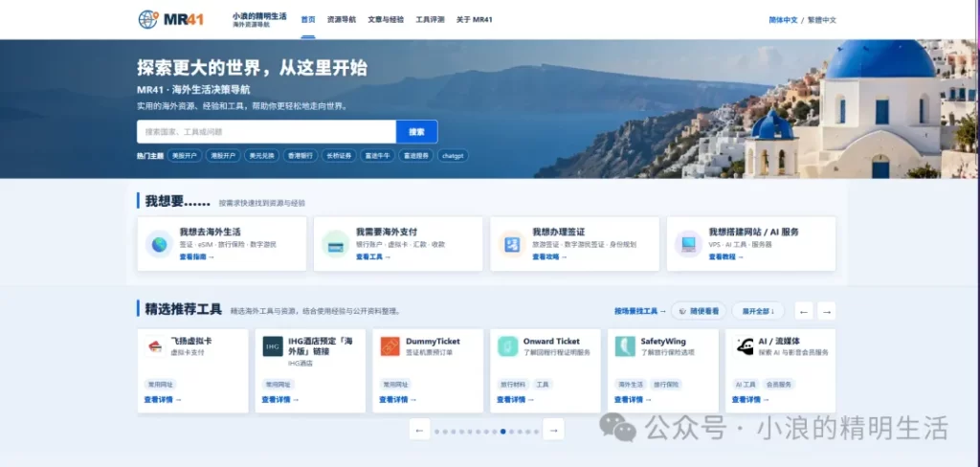980x467 pixels.
Task: Click the 我想搭建网站 / AI 服务 title
Action: point(754,232)
